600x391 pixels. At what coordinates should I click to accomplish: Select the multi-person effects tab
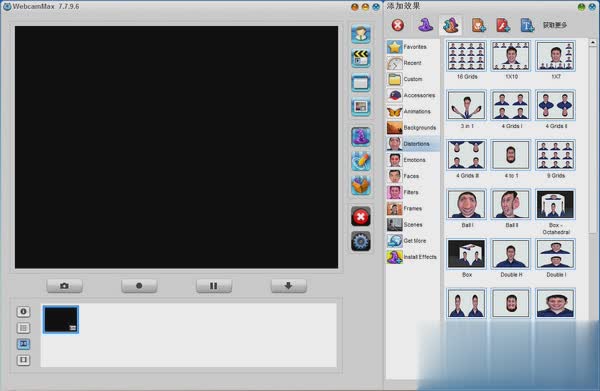[x=451, y=25]
